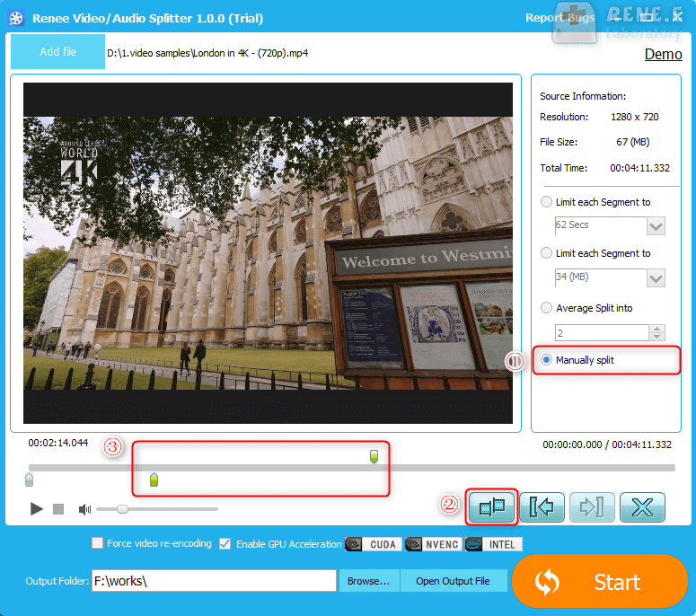Click the film reel app logo
This screenshot has width=696, height=616.
(x=16, y=18)
